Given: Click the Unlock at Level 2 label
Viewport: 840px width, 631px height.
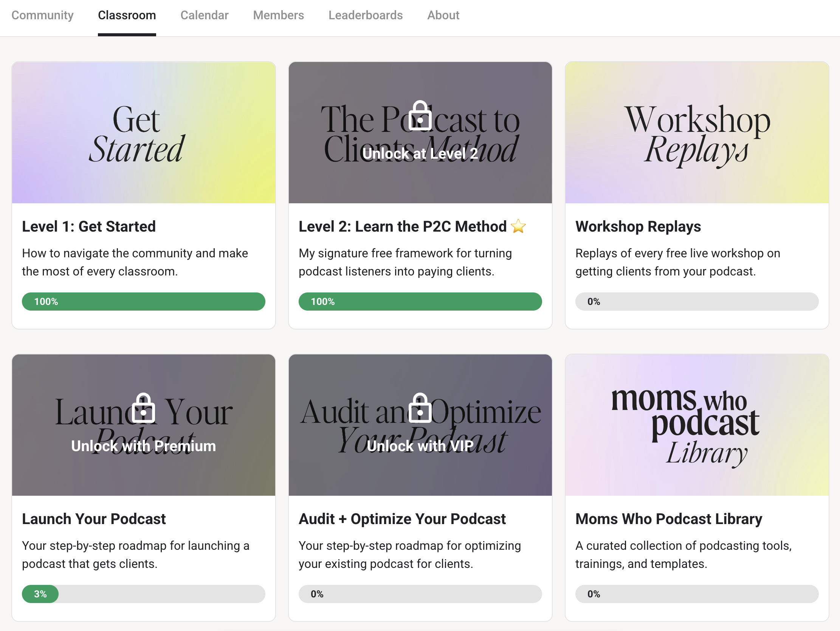Looking at the screenshot, I should point(420,153).
